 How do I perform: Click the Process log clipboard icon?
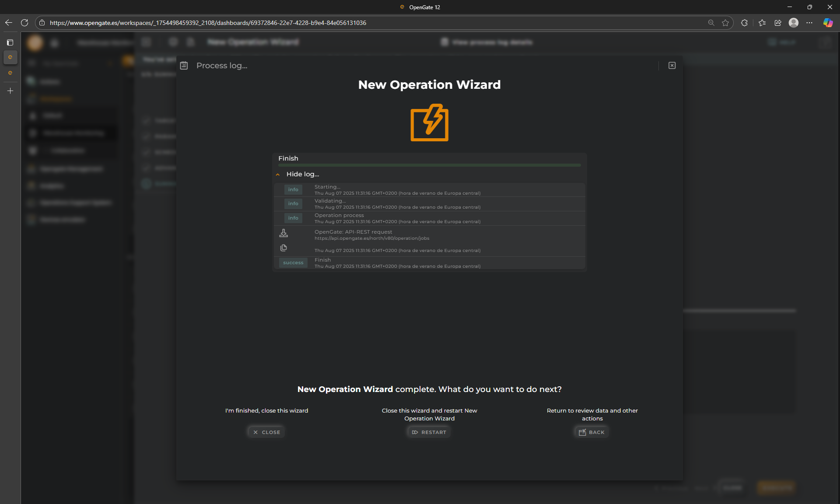click(184, 66)
